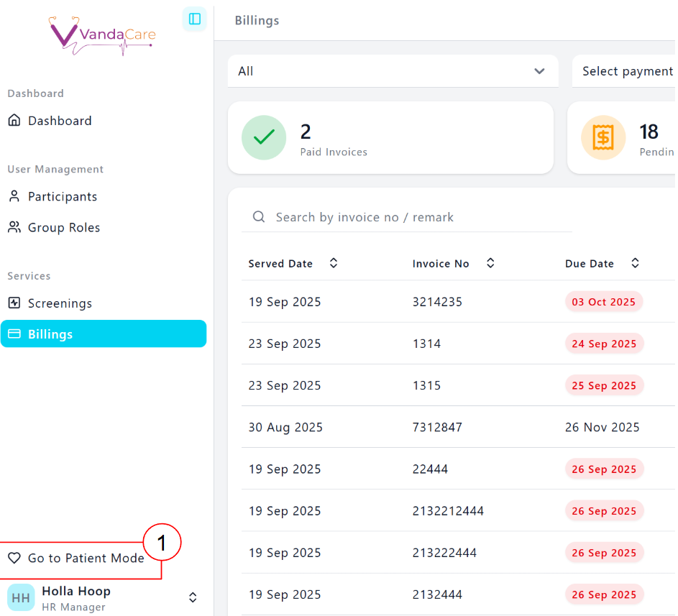The image size is (678, 616).
Task: Collapse the sidebar panel toggle icon
Action: pos(194,19)
